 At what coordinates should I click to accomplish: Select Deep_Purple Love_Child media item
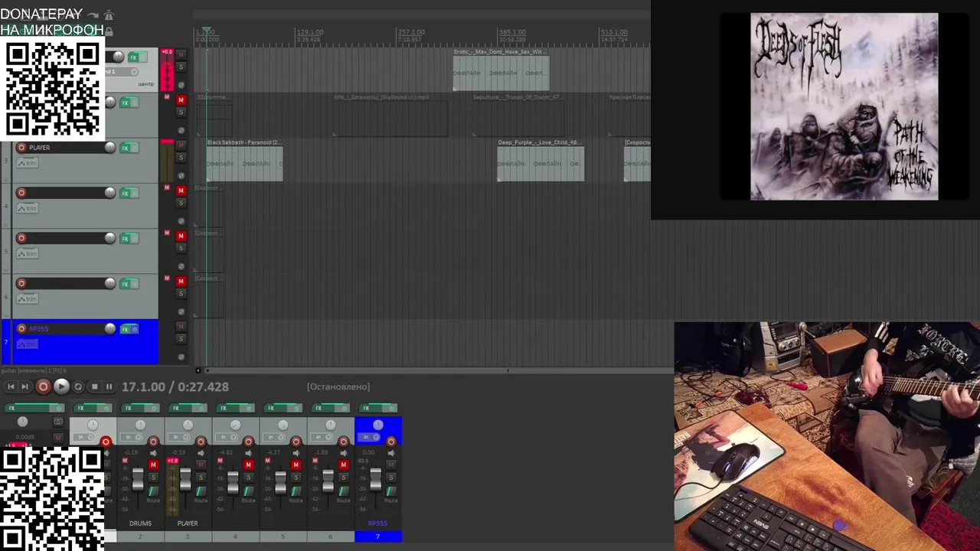[541, 161]
